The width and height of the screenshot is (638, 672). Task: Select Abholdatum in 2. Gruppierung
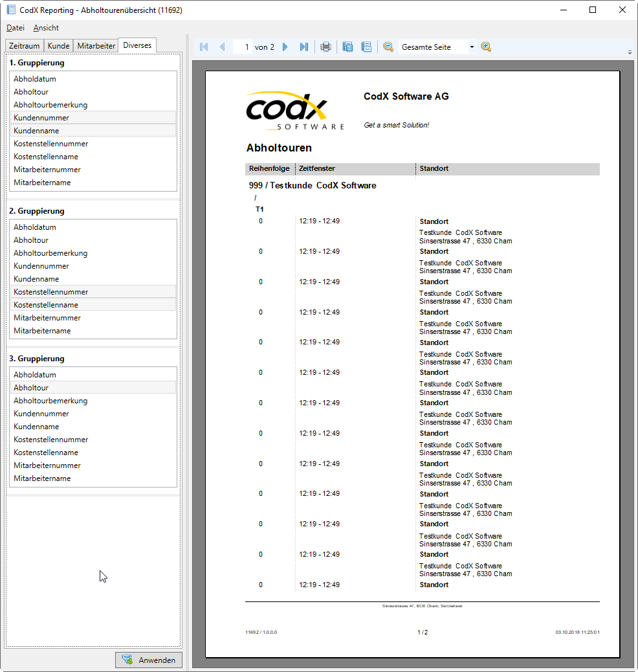click(93, 227)
